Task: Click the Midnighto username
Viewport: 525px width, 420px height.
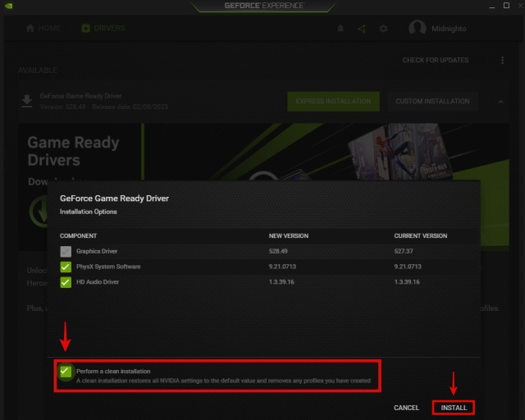Action: pos(449,29)
